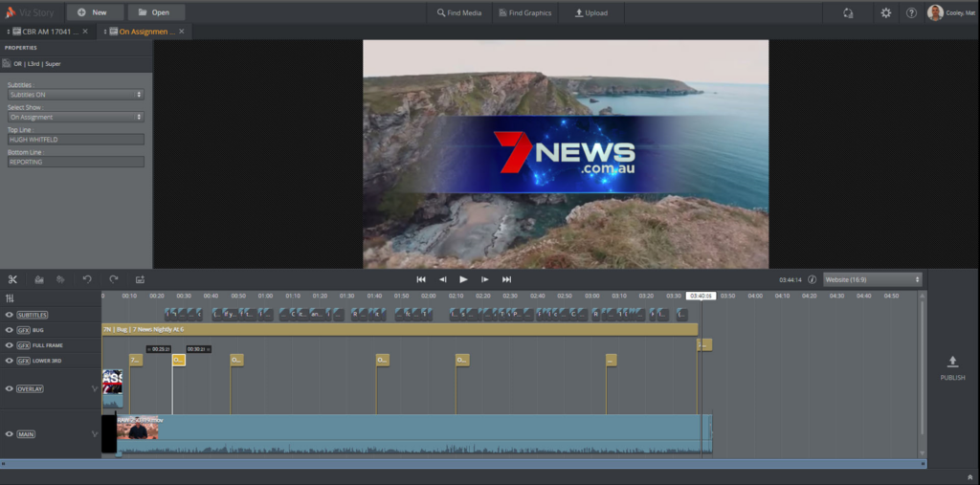
Task: Click the Publish upload arrow
Action: coord(952,362)
